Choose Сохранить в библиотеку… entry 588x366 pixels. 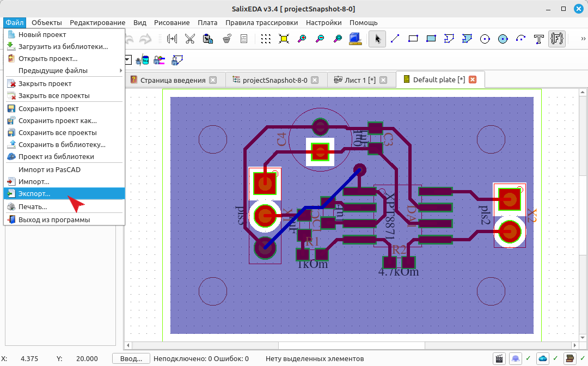[64, 145]
